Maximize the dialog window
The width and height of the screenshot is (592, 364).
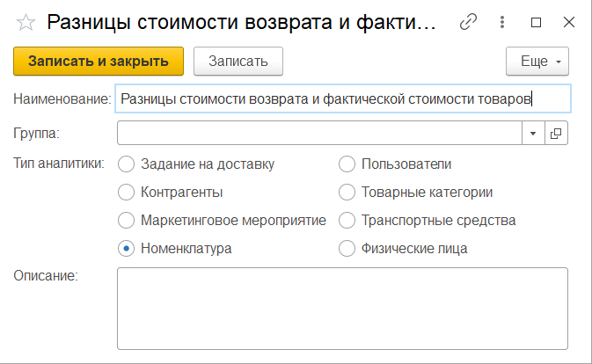click(537, 22)
